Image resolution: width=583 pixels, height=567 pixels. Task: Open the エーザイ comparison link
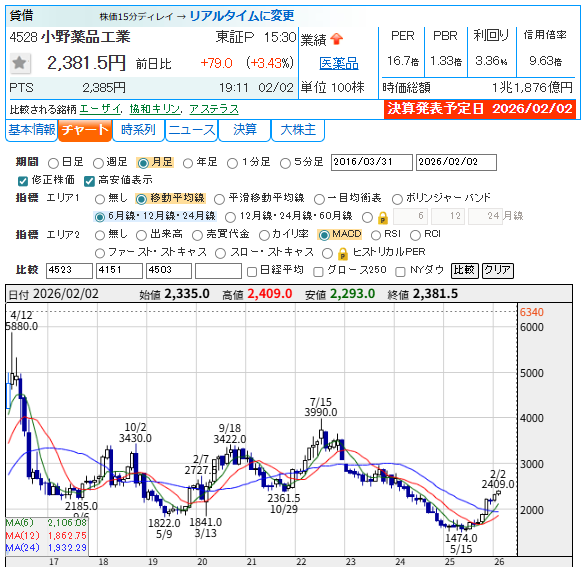pos(100,109)
